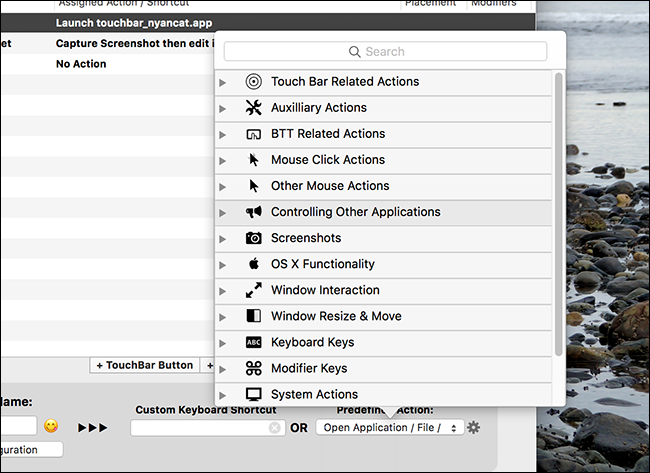Choose the OS X Functionality label
Image resolution: width=650 pixels, height=473 pixels.
coord(323,264)
